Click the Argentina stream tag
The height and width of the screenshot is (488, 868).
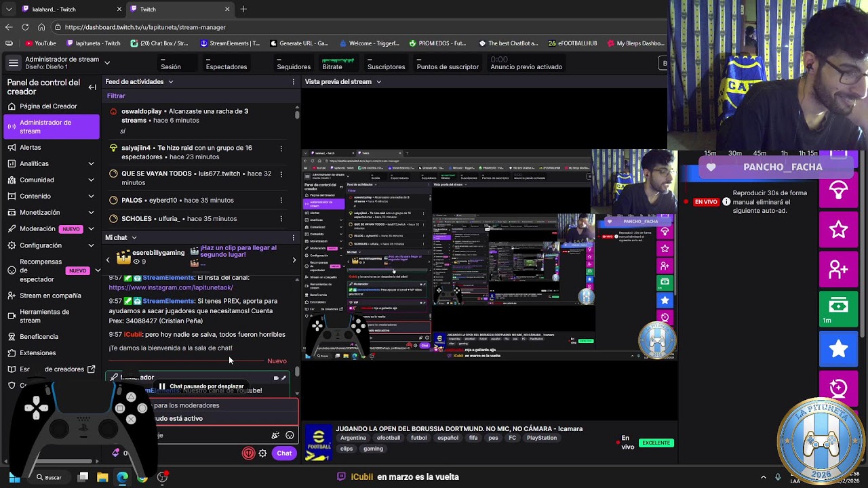coord(353,439)
